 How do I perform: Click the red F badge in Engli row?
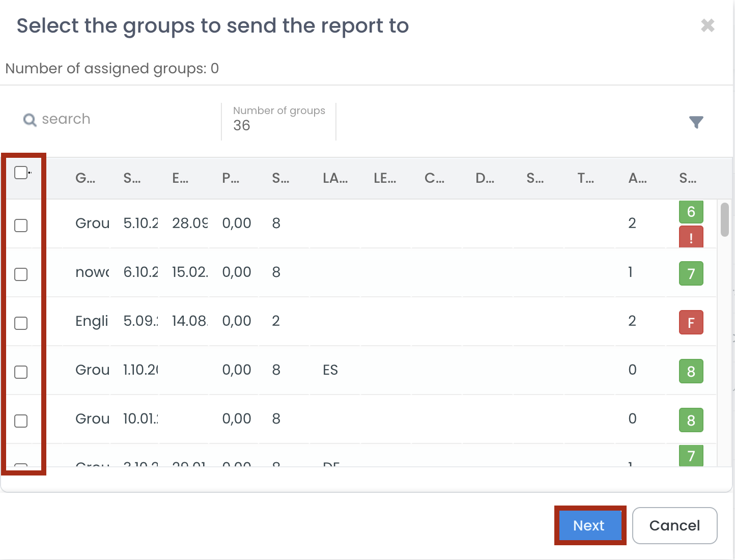tap(691, 322)
